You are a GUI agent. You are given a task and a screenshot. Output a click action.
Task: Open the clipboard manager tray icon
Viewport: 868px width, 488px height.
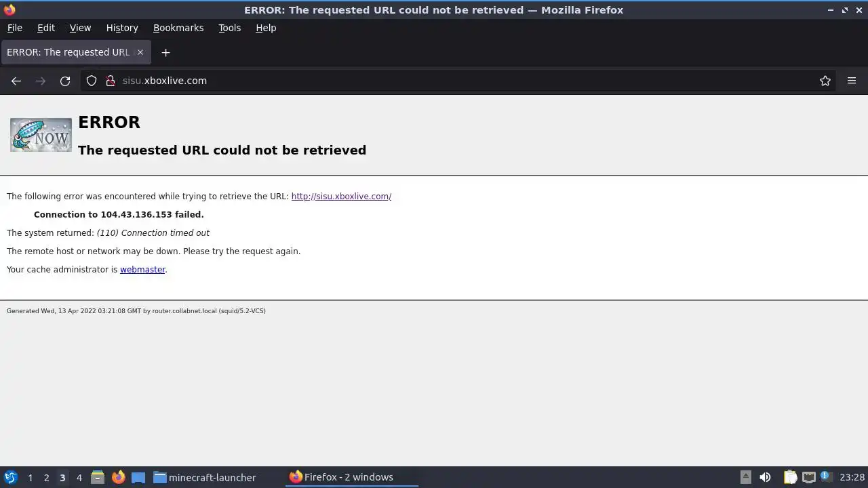790,477
